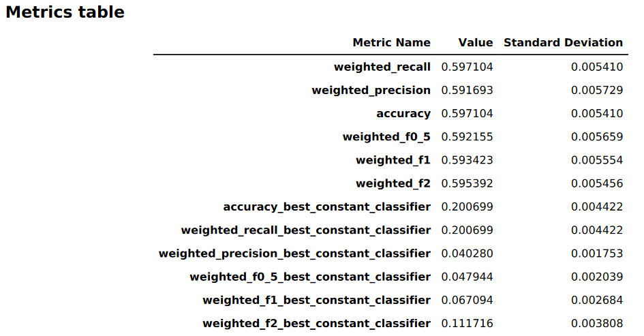This screenshot has width=644, height=336.
Task: Click the Metrics table heading
Action: [x=65, y=12]
